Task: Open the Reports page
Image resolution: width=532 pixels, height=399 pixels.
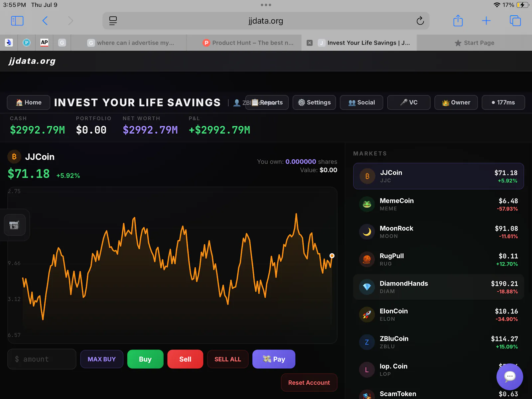Action: pos(267,102)
